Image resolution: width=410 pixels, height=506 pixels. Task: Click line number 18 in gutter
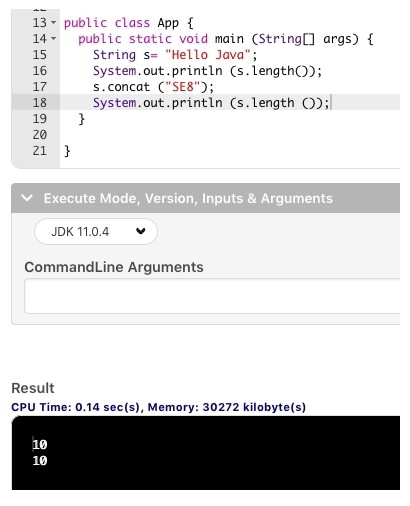click(x=40, y=103)
